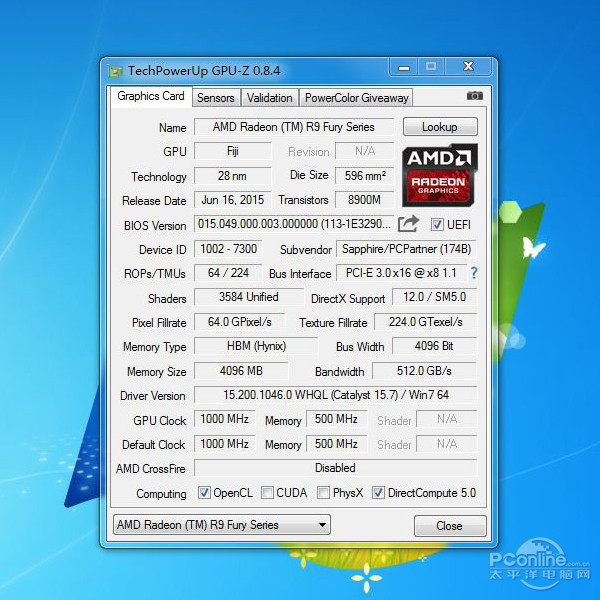600x600 pixels.
Task: Click the Transistors field 8900M
Action: 364,200
